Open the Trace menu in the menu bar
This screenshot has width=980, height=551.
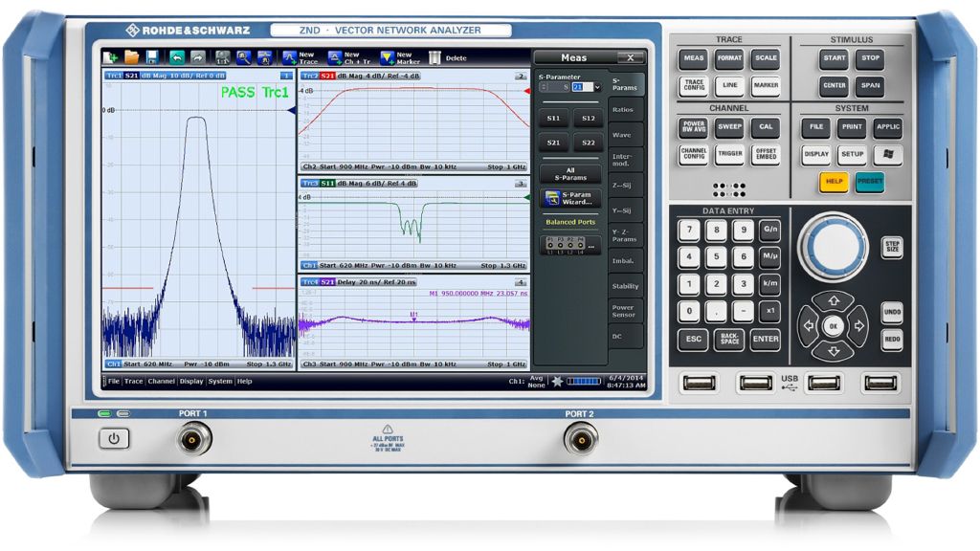pos(133,382)
